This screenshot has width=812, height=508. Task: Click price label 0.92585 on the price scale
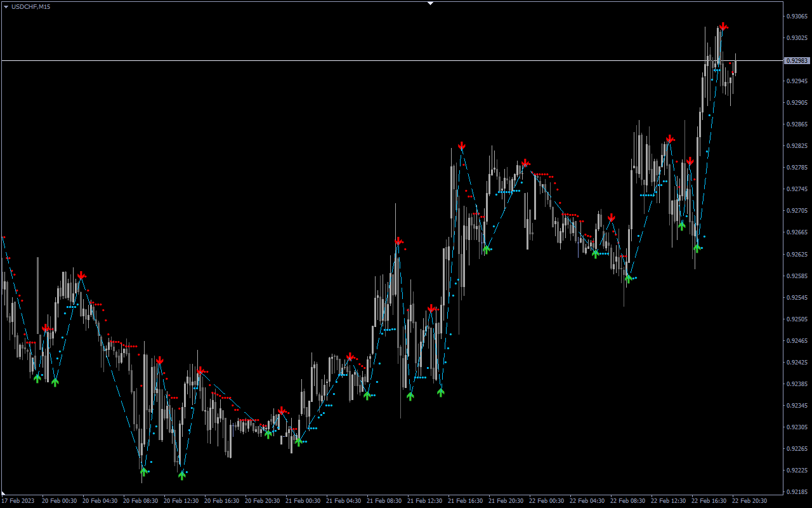click(x=797, y=276)
